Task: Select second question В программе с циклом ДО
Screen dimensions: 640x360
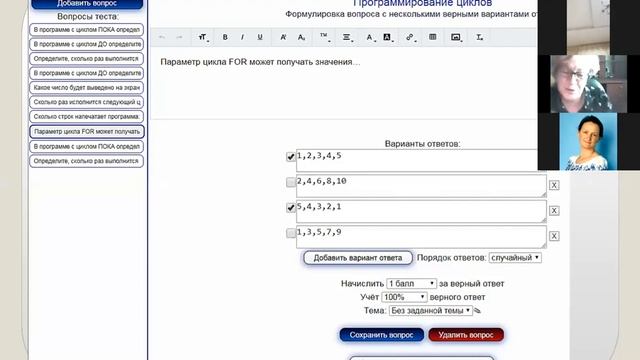Action: point(87,44)
